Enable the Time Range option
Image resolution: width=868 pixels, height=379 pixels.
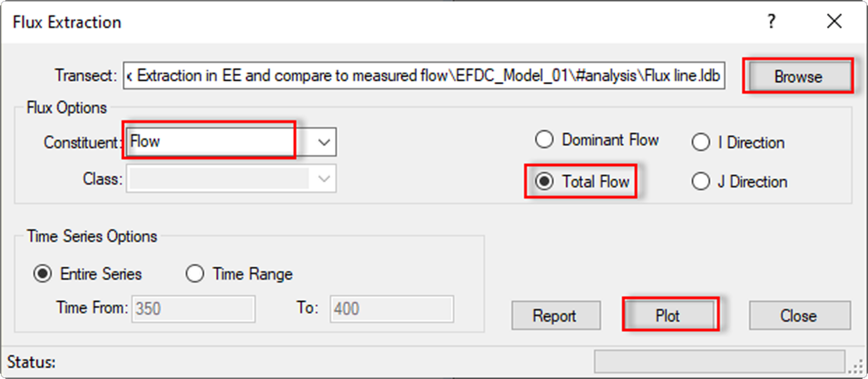(195, 273)
